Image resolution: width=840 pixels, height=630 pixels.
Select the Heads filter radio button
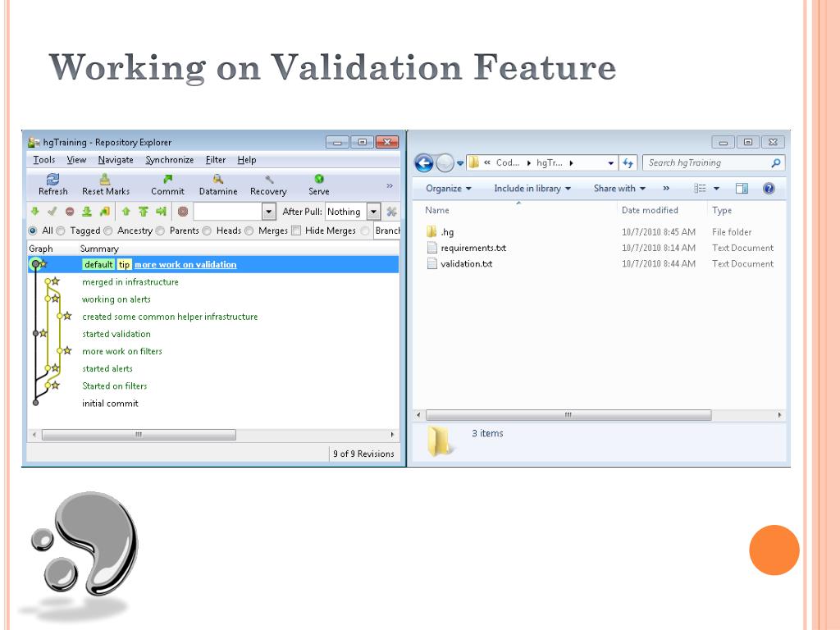(x=208, y=231)
